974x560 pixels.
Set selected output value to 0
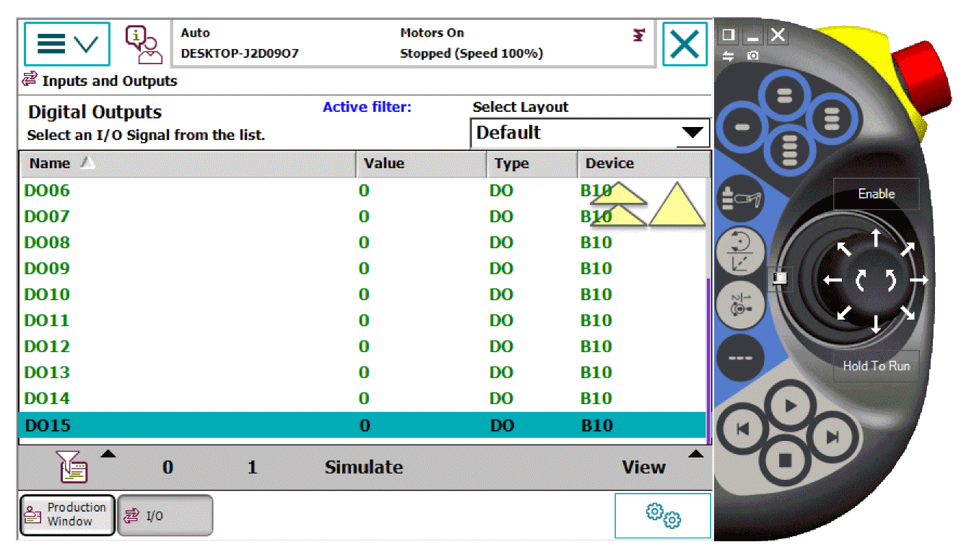pos(168,468)
